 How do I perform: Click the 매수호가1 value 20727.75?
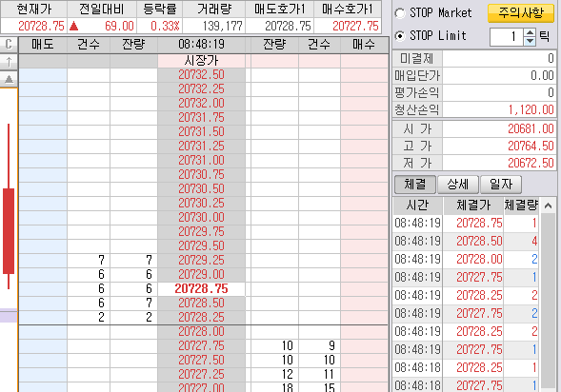click(355, 26)
